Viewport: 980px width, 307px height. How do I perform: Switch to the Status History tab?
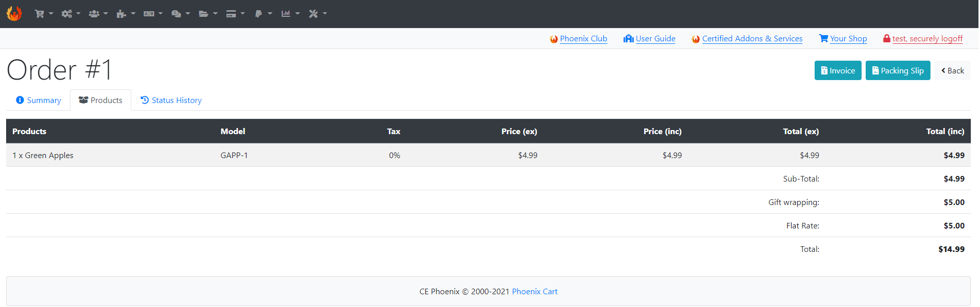point(171,100)
